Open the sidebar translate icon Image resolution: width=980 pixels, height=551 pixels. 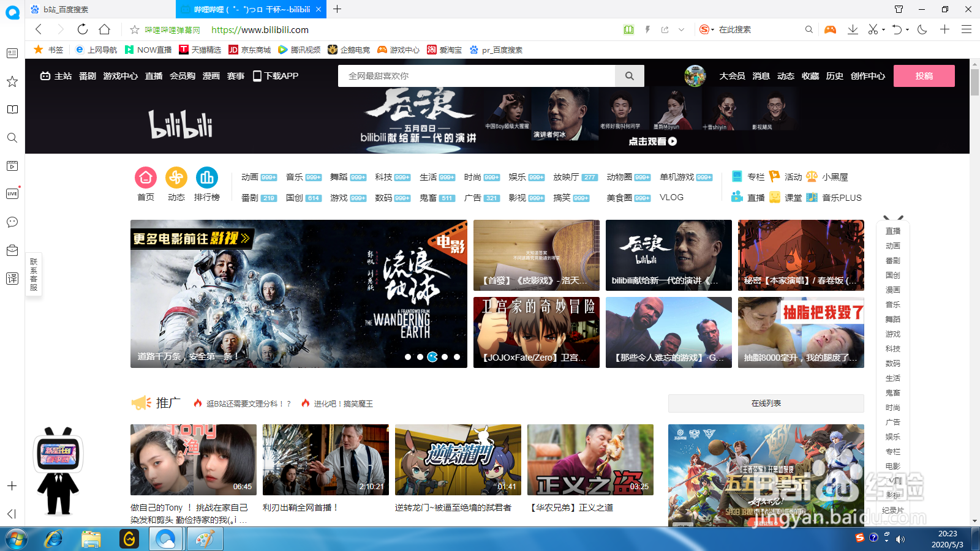pyautogui.click(x=12, y=279)
